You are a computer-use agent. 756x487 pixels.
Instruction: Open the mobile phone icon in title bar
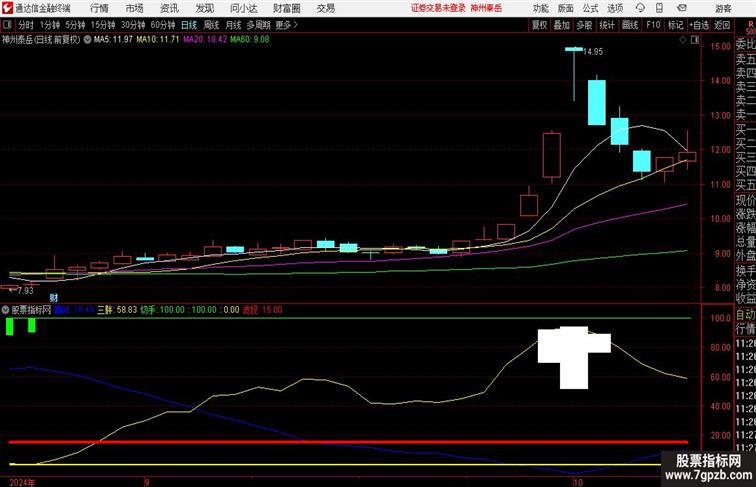click(x=660, y=8)
